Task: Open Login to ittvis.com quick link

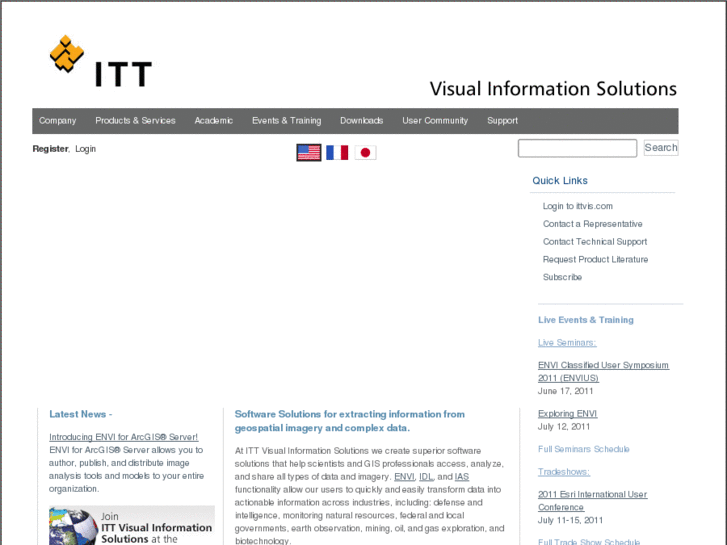Action: tap(578, 206)
